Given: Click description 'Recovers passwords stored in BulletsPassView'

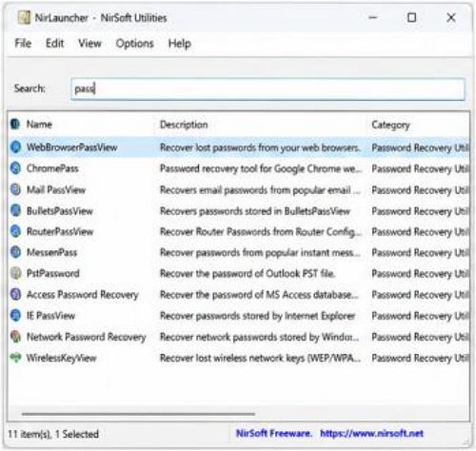Looking at the screenshot, I should tap(255, 211).
